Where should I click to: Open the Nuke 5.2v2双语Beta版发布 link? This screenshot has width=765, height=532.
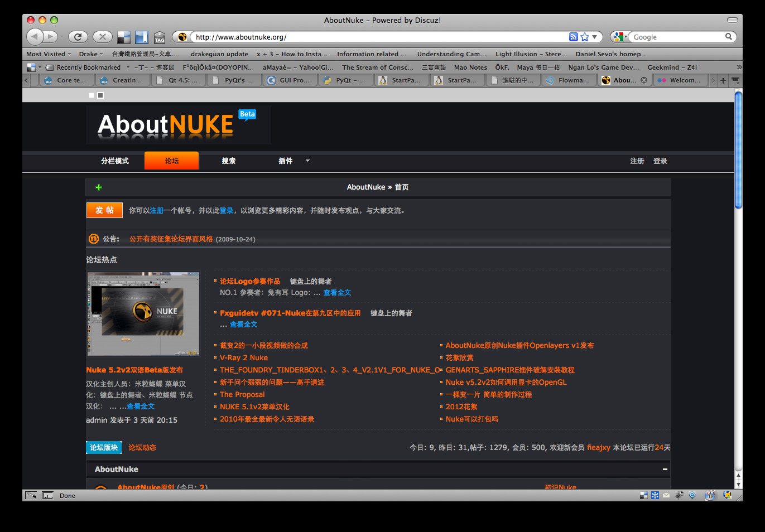click(x=134, y=370)
